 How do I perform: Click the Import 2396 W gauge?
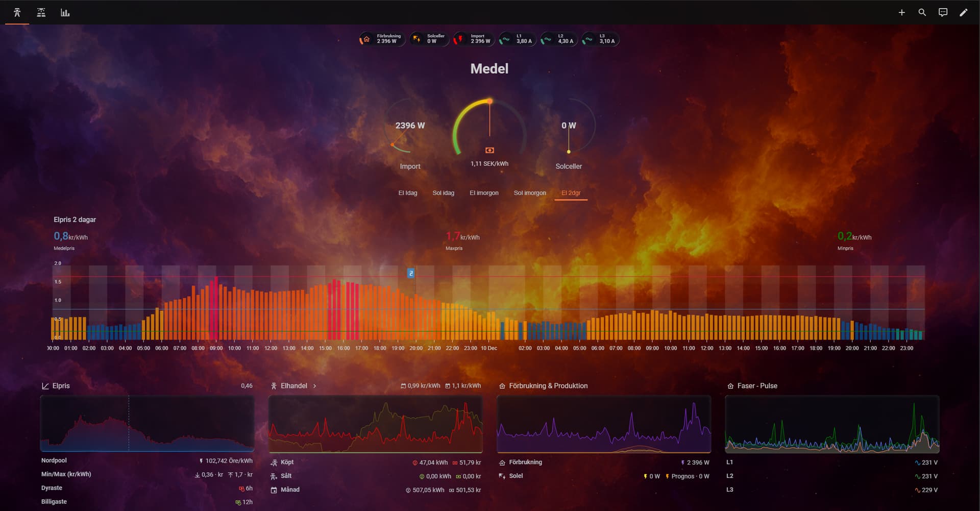coord(410,134)
